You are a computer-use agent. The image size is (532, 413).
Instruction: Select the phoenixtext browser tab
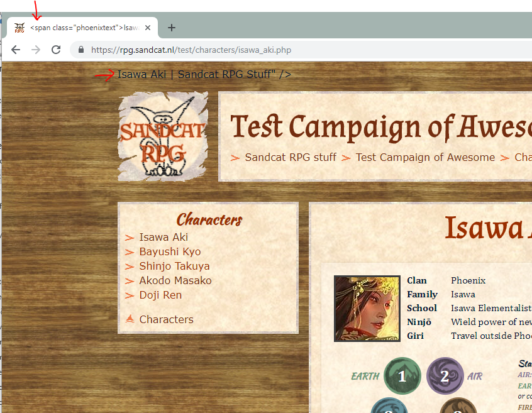coord(83,28)
